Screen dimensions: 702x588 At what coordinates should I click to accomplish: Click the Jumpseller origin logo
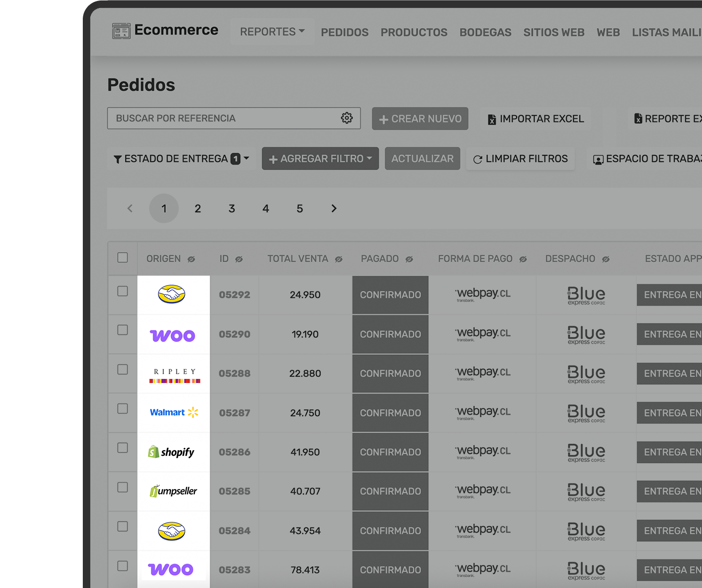[173, 491]
